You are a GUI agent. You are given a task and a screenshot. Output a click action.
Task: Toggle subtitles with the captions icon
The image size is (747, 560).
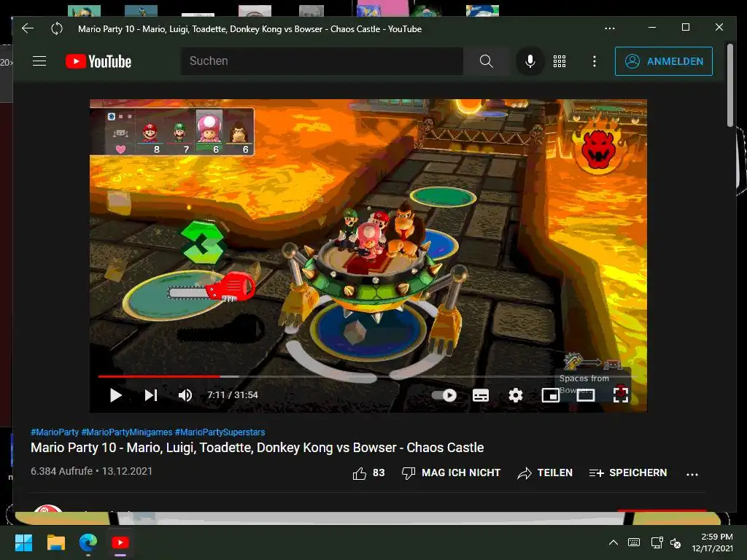click(x=480, y=395)
